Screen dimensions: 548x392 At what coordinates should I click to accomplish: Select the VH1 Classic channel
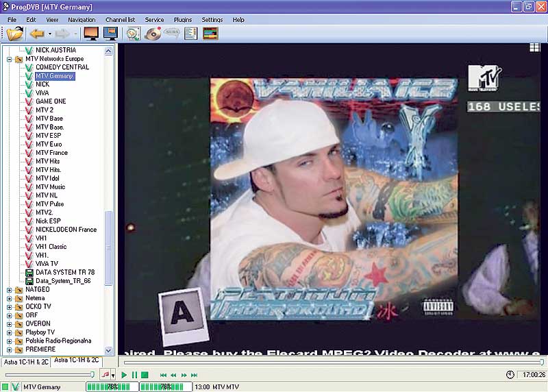pyautogui.click(x=51, y=247)
